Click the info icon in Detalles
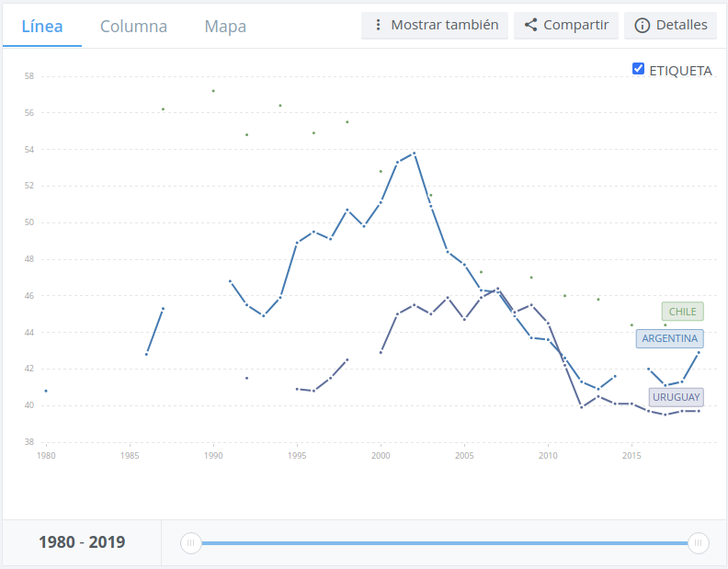Screen dimensions: 728x569 (643, 26)
